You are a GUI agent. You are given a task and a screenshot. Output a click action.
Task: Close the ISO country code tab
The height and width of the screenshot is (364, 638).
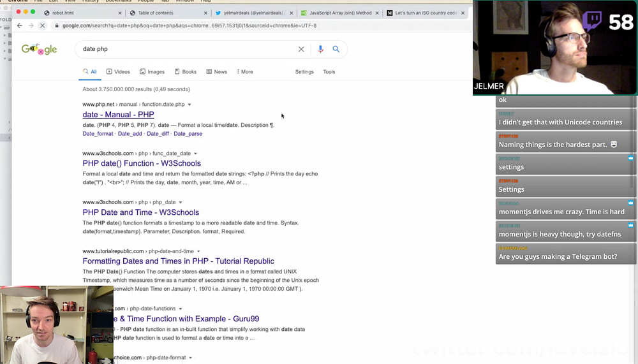463,13
